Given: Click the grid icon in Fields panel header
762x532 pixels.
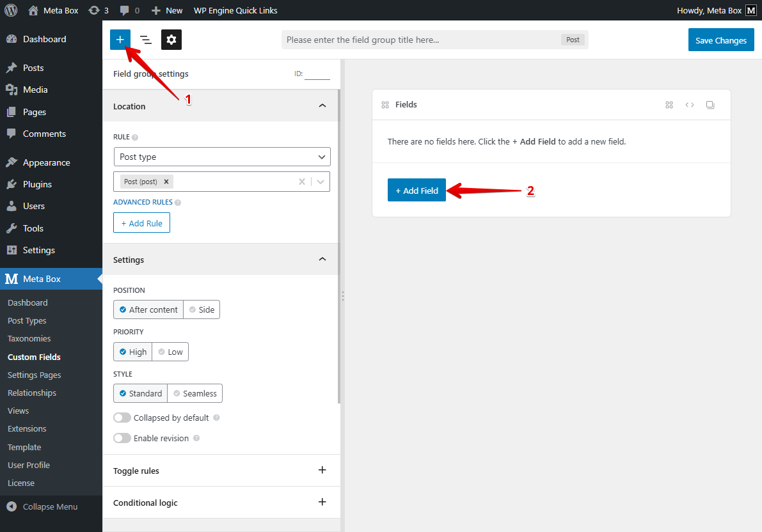Looking at the screenshot, I should click(x=669, y=105).
